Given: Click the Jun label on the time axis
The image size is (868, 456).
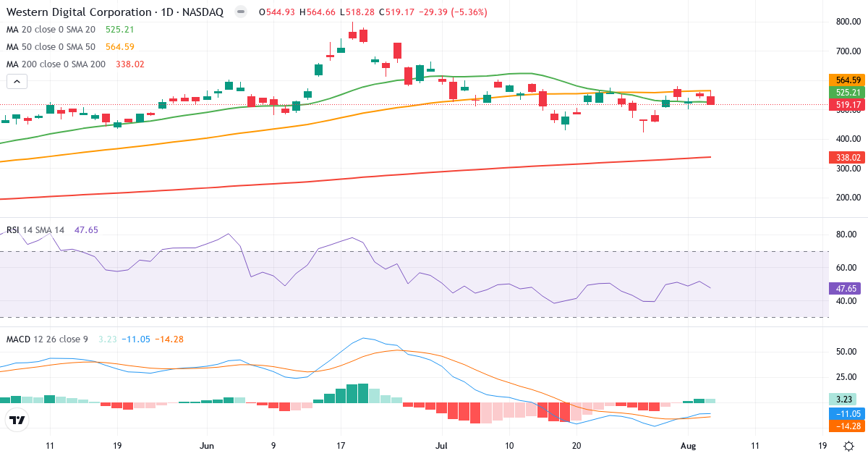Looking at the screenshot, I should [208, 446].
